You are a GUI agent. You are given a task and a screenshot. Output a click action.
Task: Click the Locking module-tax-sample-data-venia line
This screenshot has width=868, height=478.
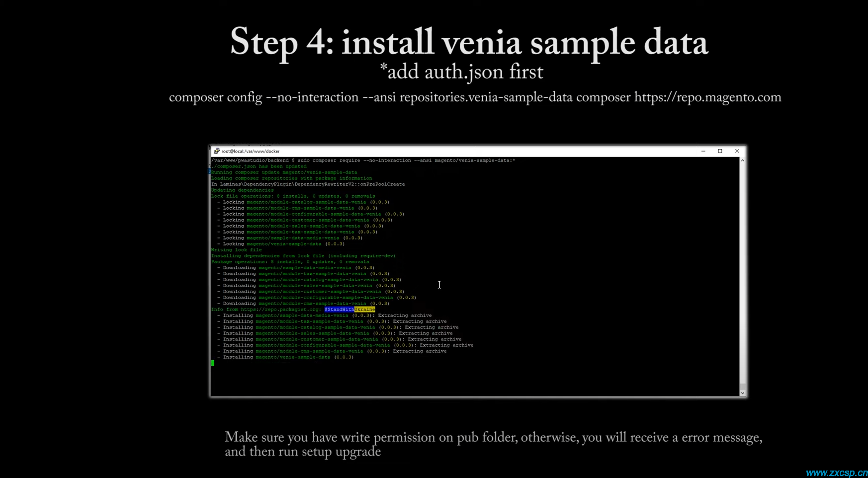[x=297, y=232]
